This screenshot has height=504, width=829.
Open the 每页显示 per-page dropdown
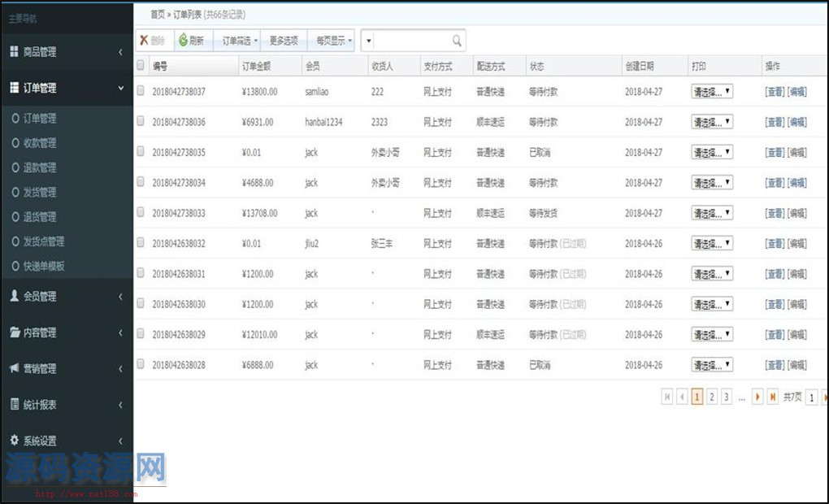click(x=334, y=41)
